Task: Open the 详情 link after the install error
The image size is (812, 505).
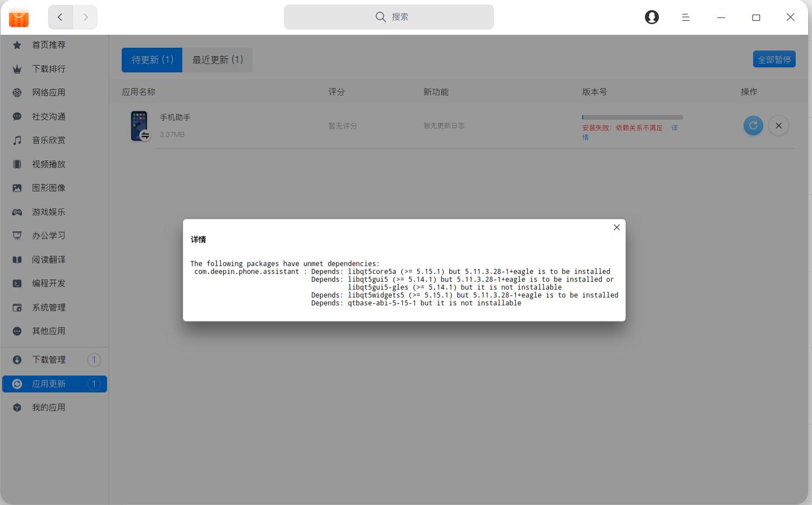Action: click(675, 128)
